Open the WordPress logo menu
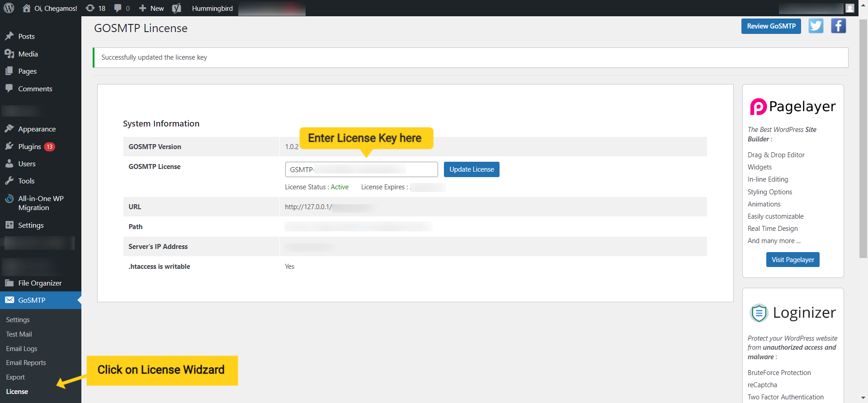 coord(9,8)
